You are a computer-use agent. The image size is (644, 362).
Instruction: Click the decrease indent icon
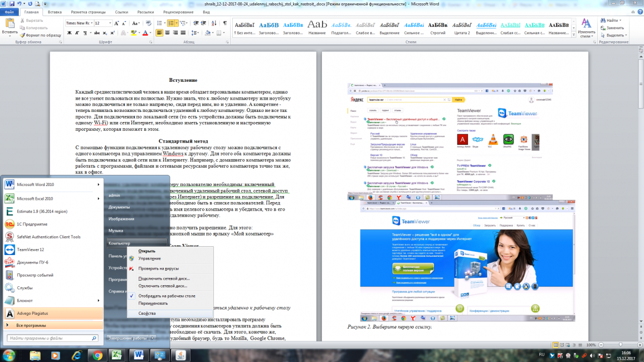click(x=196, y=23)
